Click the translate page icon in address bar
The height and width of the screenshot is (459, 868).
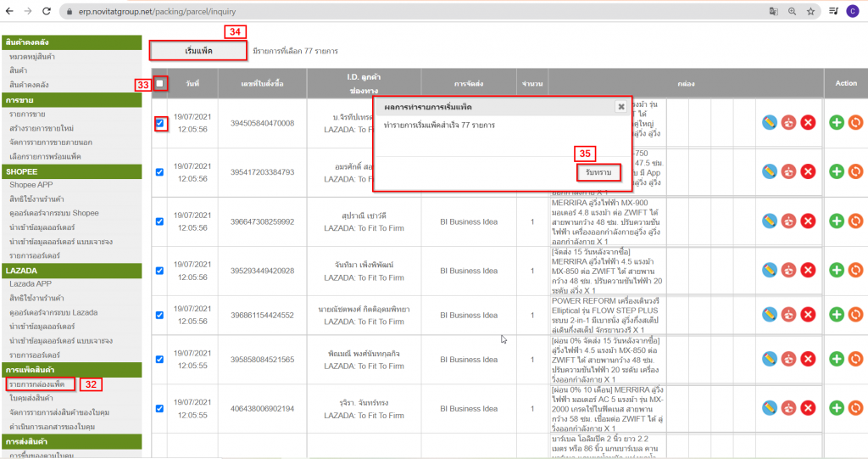(x=772, y=11)
